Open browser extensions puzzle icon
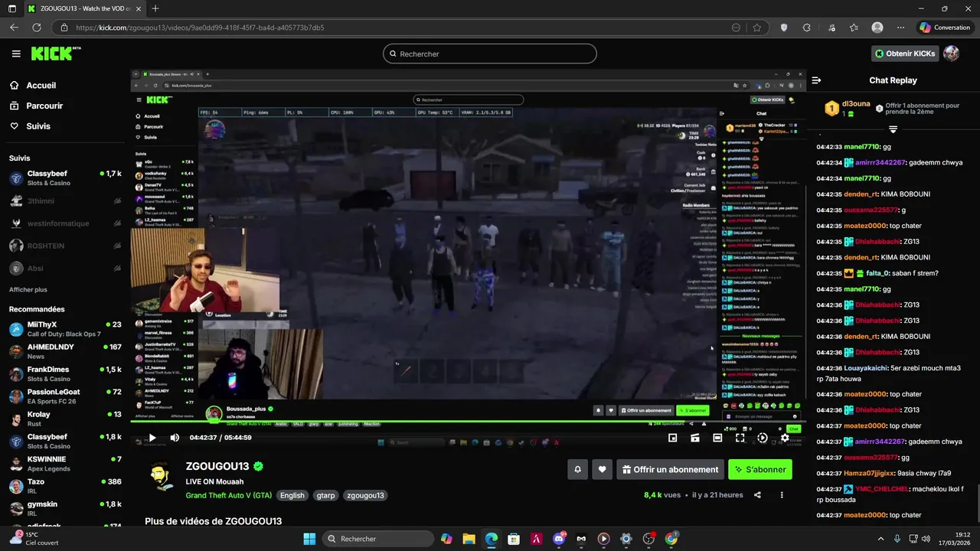The height and width of the screenshot is (551, 980). 807,28
